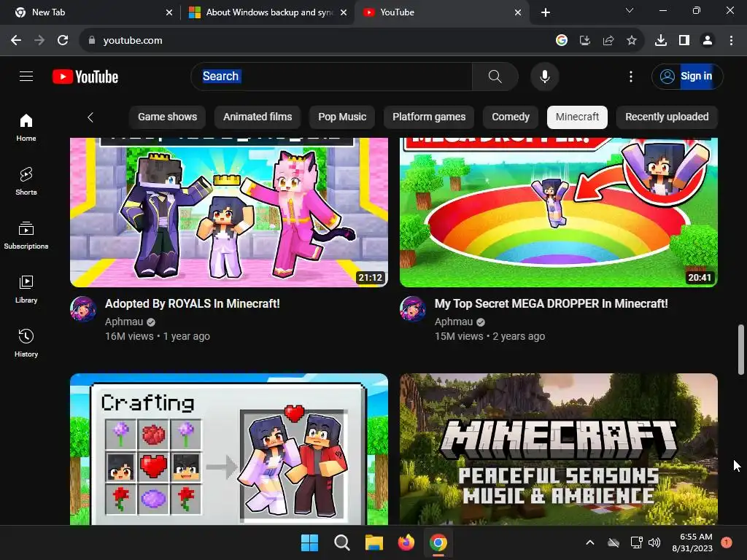Screen dimensions: 747x560
Task: Click the search magnifier button
Action: coord(495,76)
